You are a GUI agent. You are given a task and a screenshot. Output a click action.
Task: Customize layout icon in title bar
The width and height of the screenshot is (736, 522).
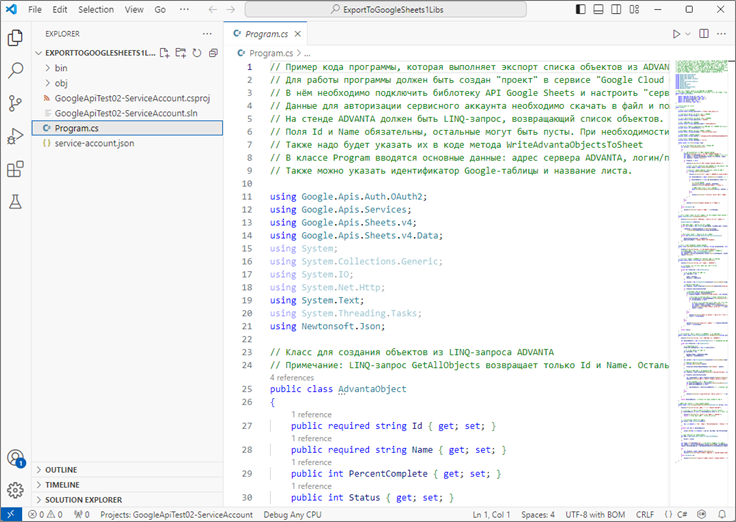(x=634, y=9)
